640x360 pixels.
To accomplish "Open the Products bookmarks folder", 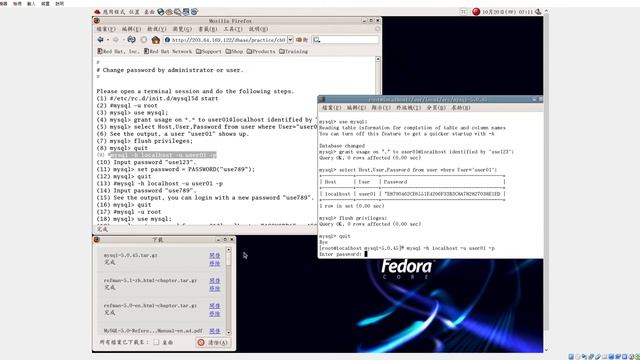I will pos(260,51).
